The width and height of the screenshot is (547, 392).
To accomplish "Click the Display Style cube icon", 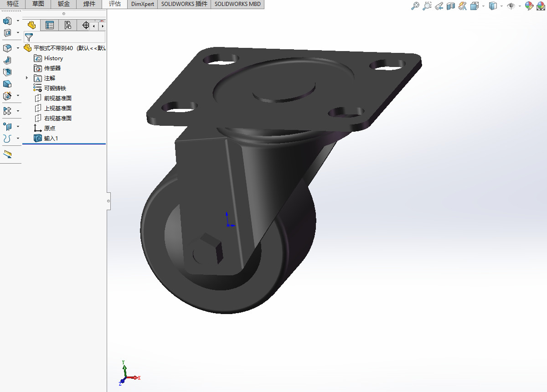I will 493,6.
